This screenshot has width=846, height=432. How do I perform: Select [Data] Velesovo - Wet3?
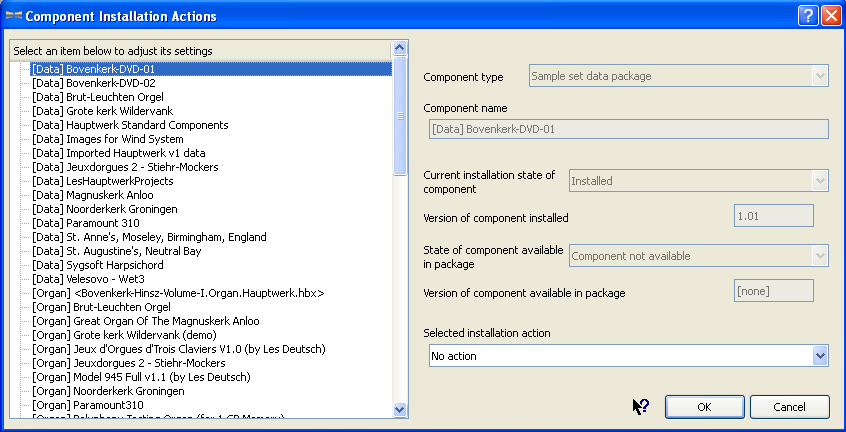point(88,279)
